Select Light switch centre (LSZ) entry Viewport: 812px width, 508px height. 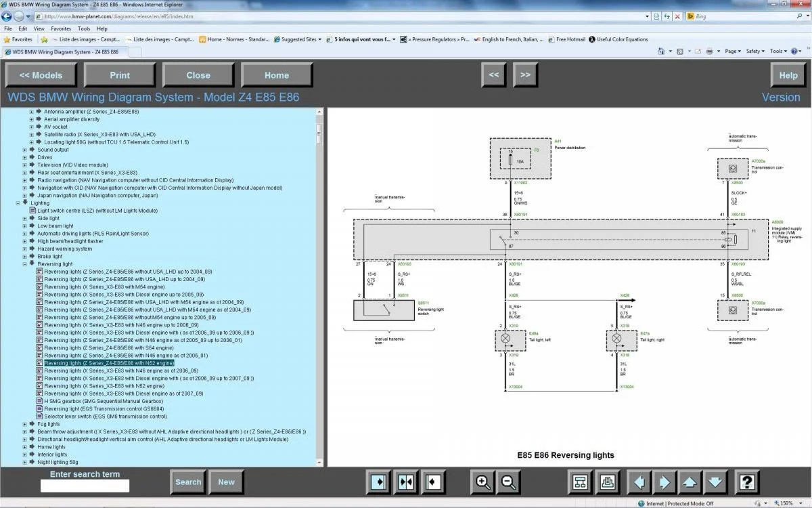[x=97, y=211]
